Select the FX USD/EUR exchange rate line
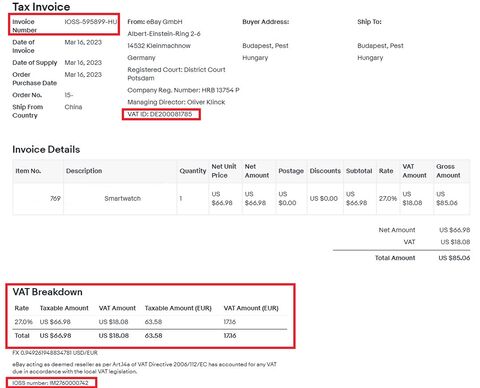 55,352
